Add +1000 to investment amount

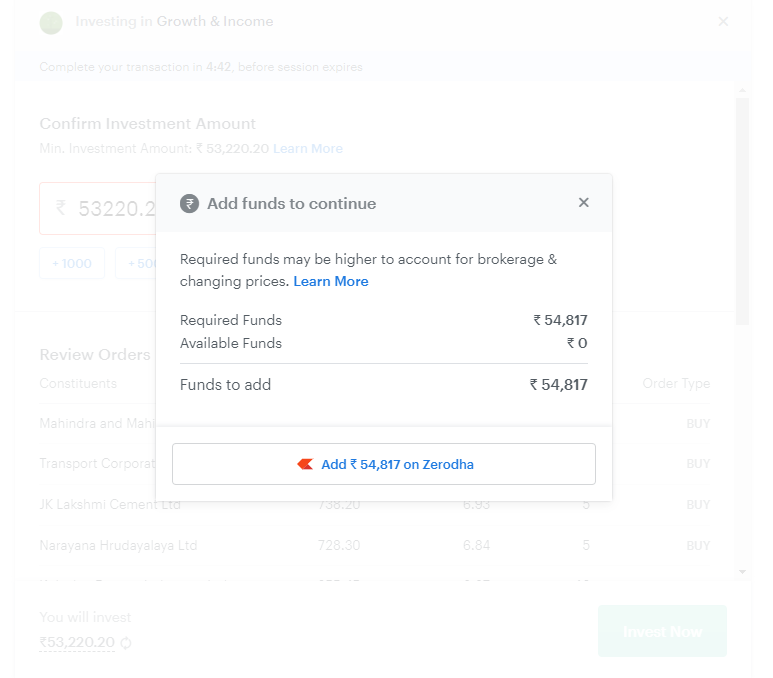click(x=71, y=264)
